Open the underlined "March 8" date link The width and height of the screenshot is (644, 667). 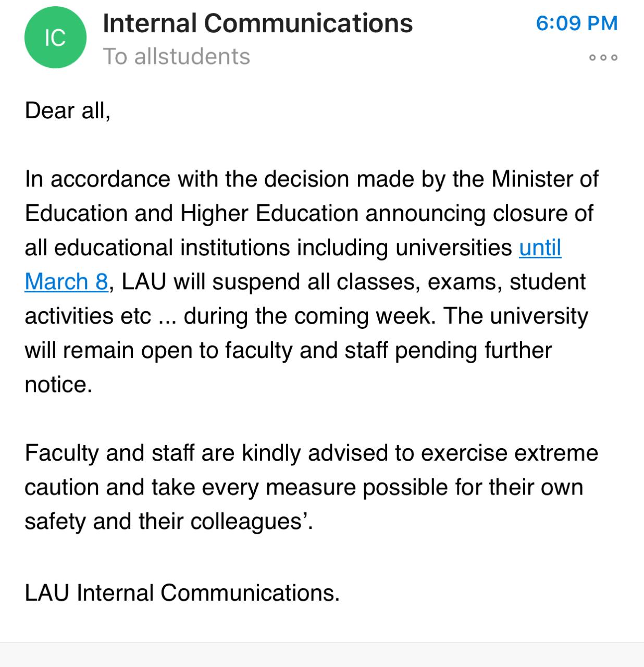66,282
